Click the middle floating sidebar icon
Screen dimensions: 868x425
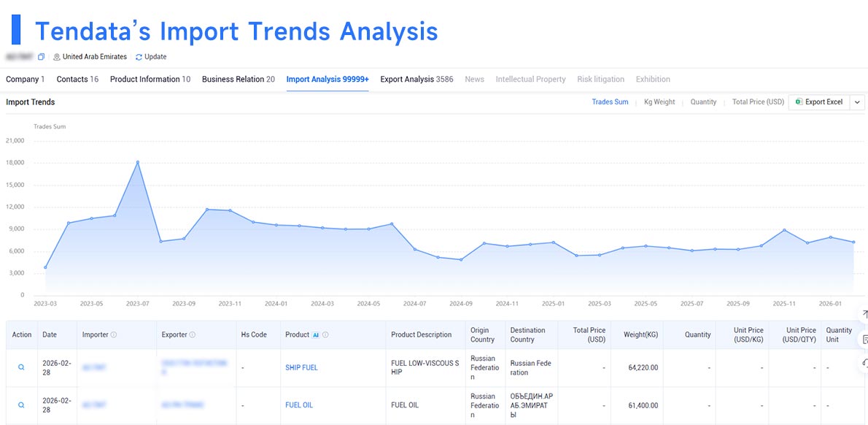click(x=864, y=339)
